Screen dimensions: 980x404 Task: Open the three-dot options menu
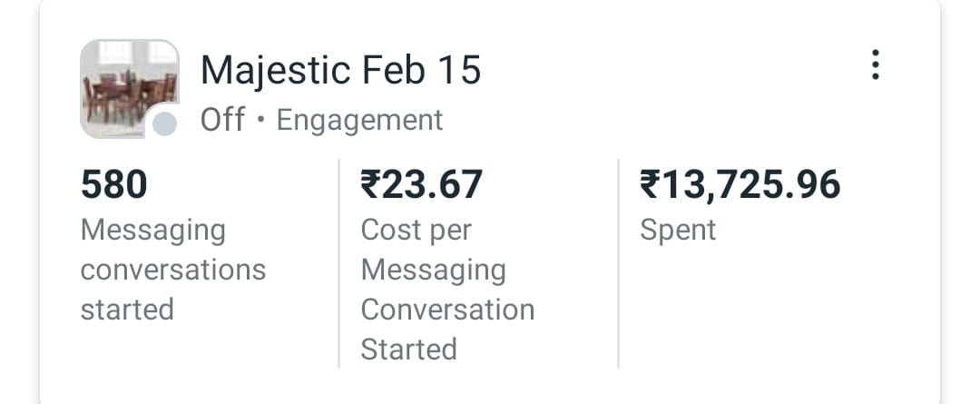(875, 65)
